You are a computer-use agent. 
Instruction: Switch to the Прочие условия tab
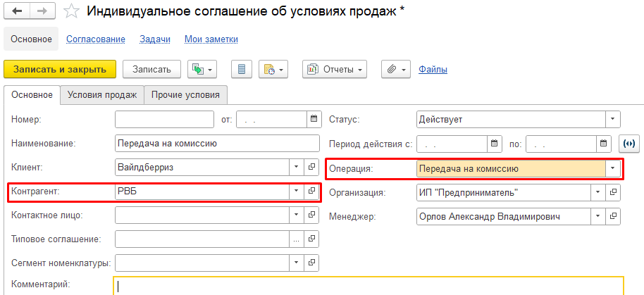click(185, 95)
